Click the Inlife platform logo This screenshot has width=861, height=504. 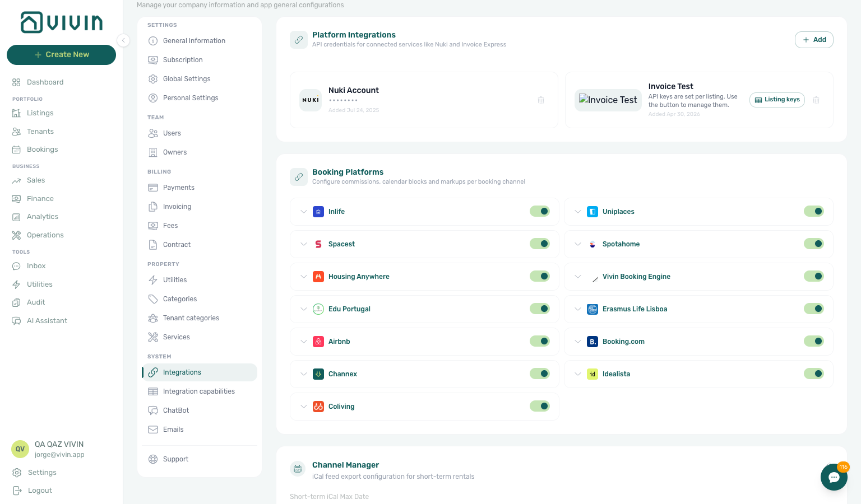pos(318,212)
